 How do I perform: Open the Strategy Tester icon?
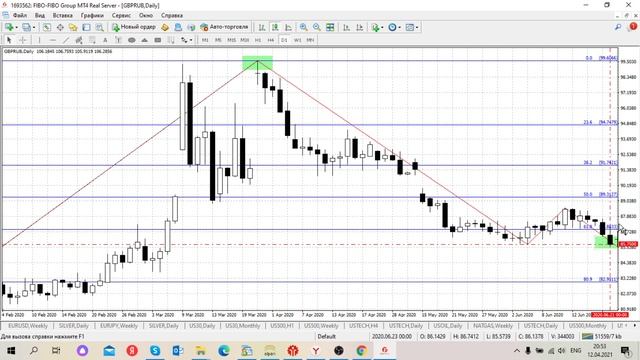[99, 27]
